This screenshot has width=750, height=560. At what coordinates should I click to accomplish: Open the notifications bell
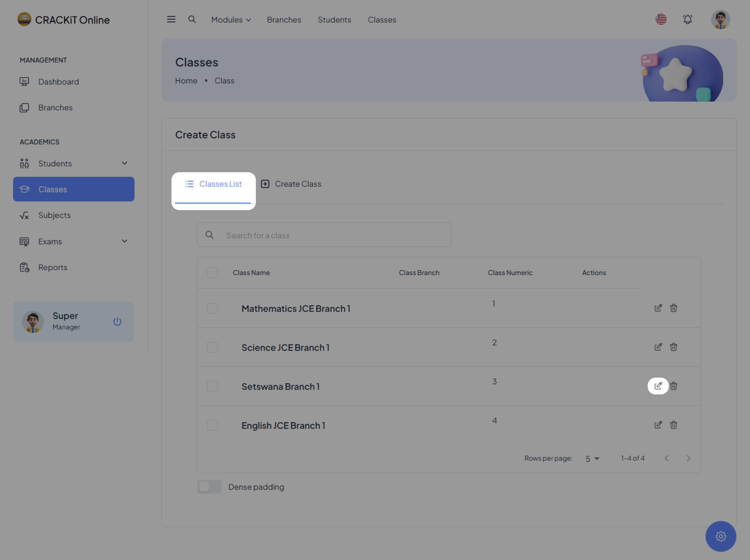click(687, 19)
